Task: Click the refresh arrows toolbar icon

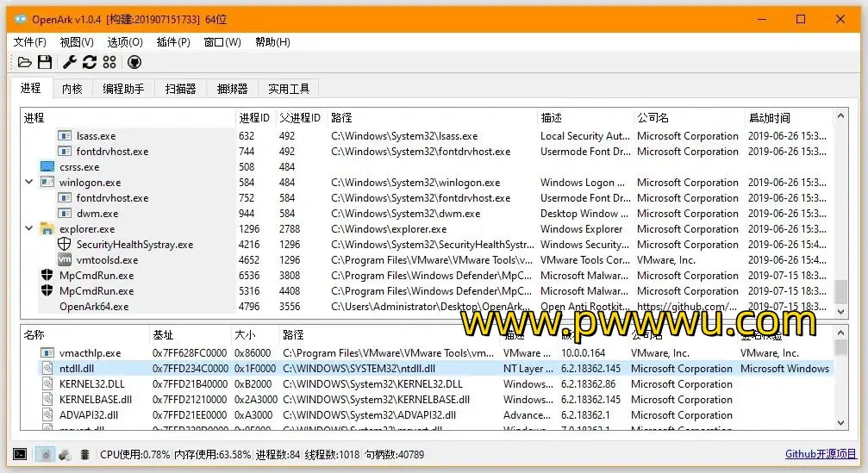Action: [89, 62]
